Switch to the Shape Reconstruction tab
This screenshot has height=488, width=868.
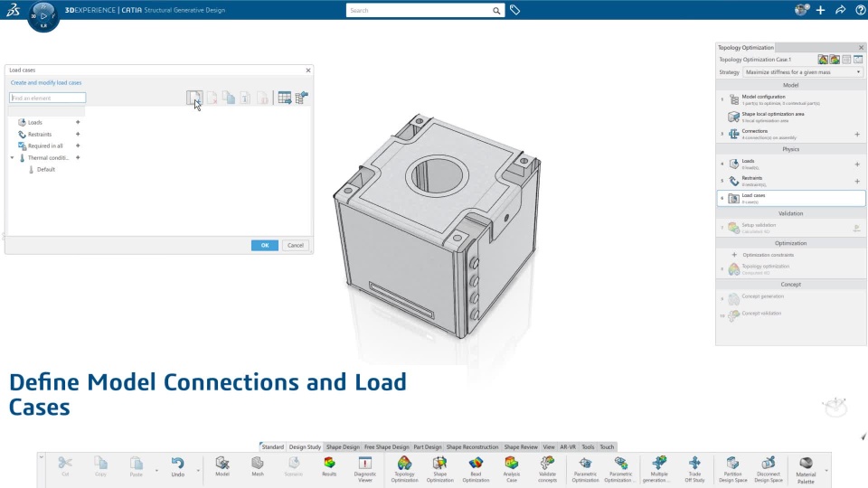pyautogui.click(x=472, y=447)
